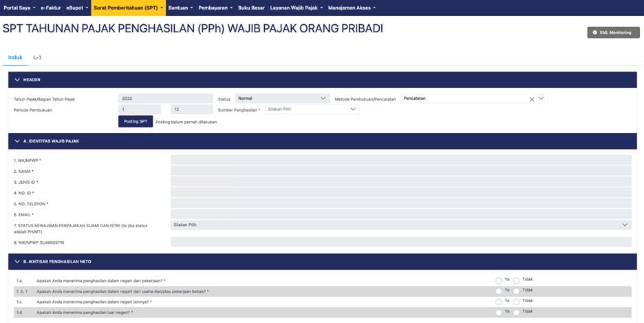
Task: Open Metode Pembukuan/Pencatatan dropdown arrow
Action: [541, 98]
